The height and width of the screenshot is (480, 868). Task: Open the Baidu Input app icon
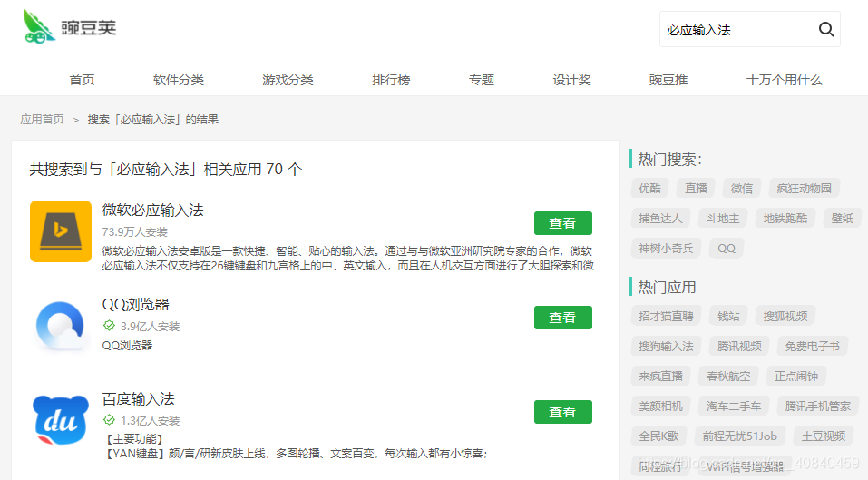61,419
